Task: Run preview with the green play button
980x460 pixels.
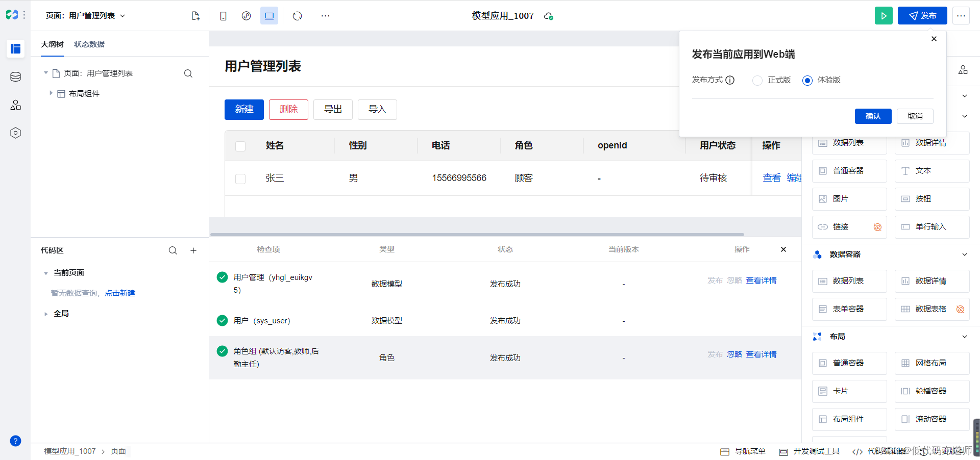Action: [884, 16]
